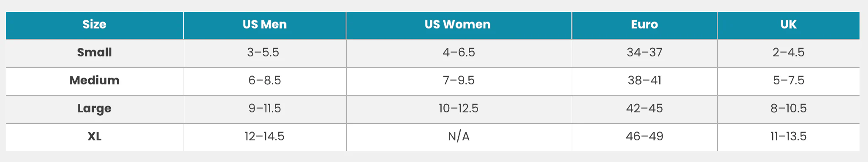868x162 pixels.
Task: Select the Small size row label
Action: coord(95,53)
